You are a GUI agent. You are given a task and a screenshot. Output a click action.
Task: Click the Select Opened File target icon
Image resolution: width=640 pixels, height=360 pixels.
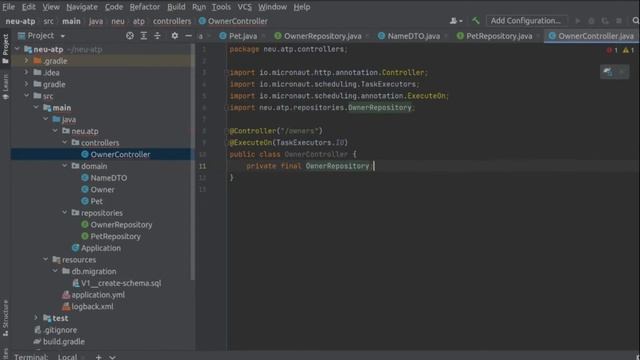[130, 36]
